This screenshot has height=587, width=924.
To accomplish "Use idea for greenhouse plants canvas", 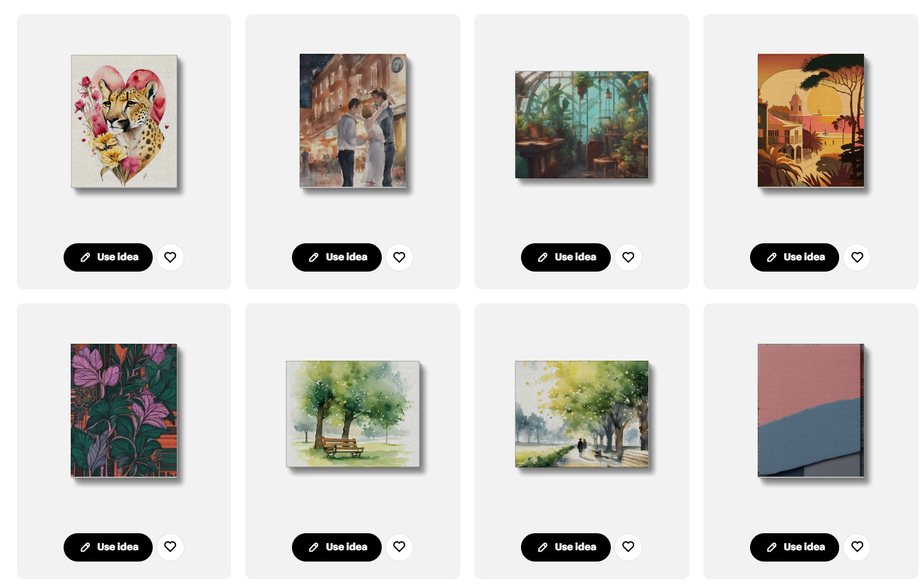I will point(566,257).
